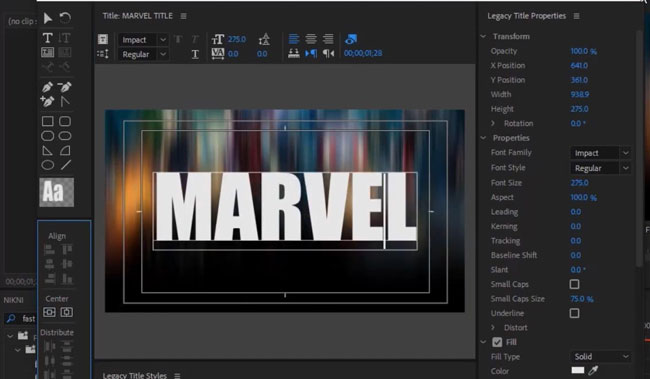Click the Tab Stops icon

click(294, 53)
